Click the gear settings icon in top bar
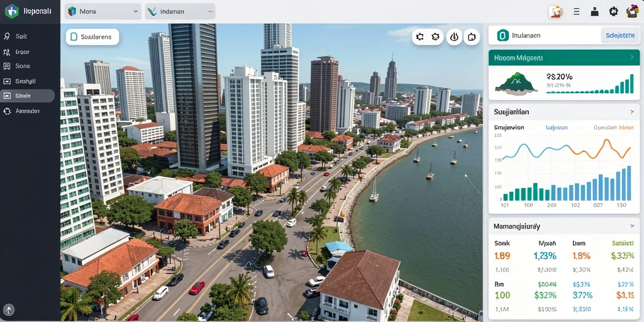Viewport: 644px width, 322px height. click(x=613, y=11)
